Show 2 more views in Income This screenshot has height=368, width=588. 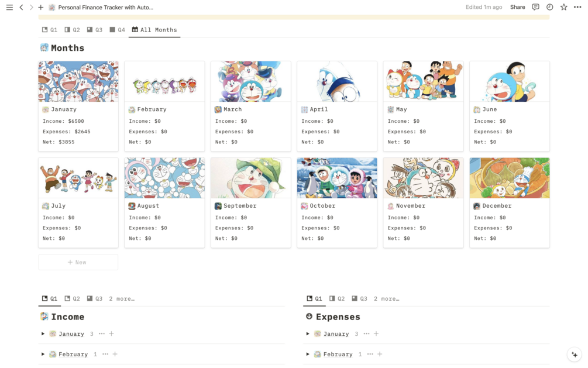122,298
